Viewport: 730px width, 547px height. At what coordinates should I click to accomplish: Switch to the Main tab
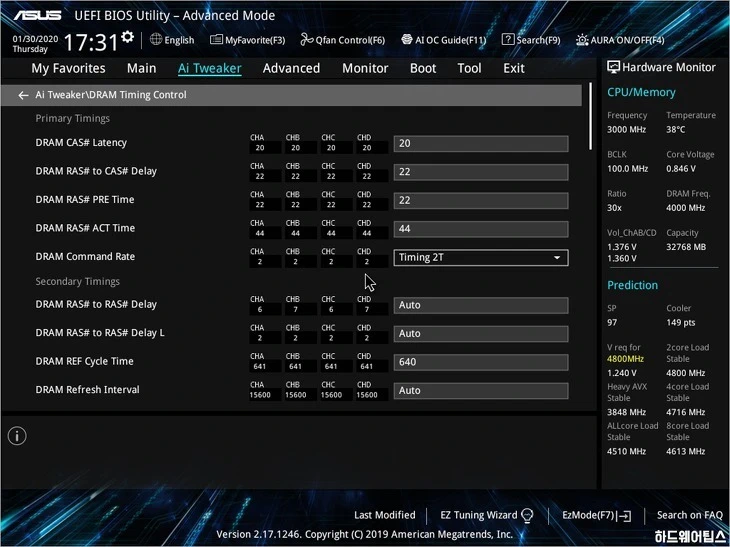(142, 68)
